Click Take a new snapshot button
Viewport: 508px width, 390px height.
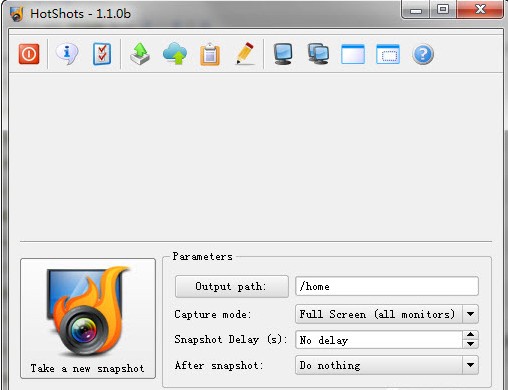88,318
